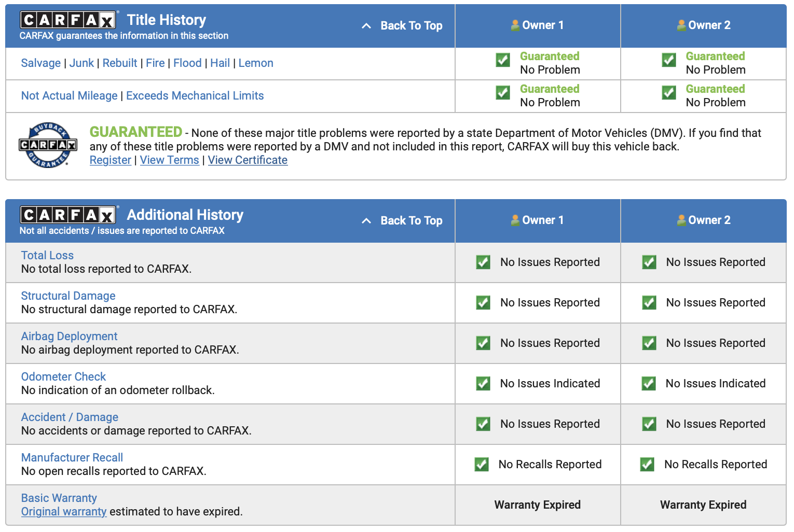The height and width of the screenshot is (532, 794).
Task: Open the Accident / Damage link
Action: tap(70, 417)
